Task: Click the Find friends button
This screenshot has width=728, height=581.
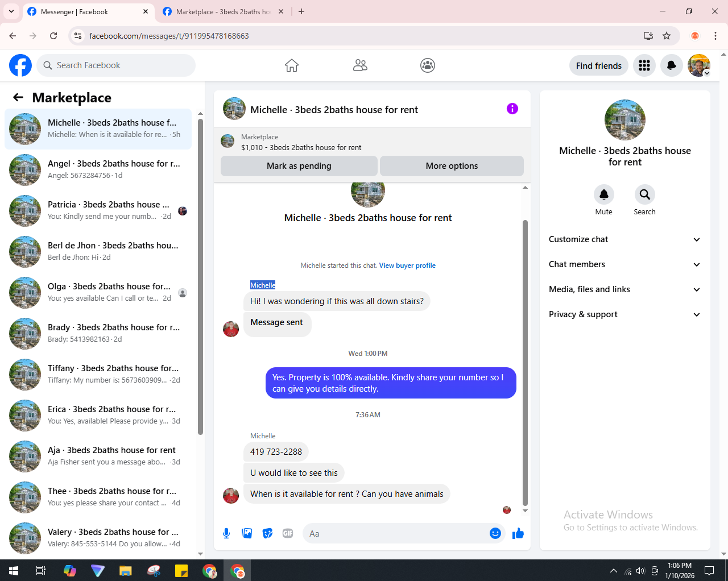Action: 599,65
